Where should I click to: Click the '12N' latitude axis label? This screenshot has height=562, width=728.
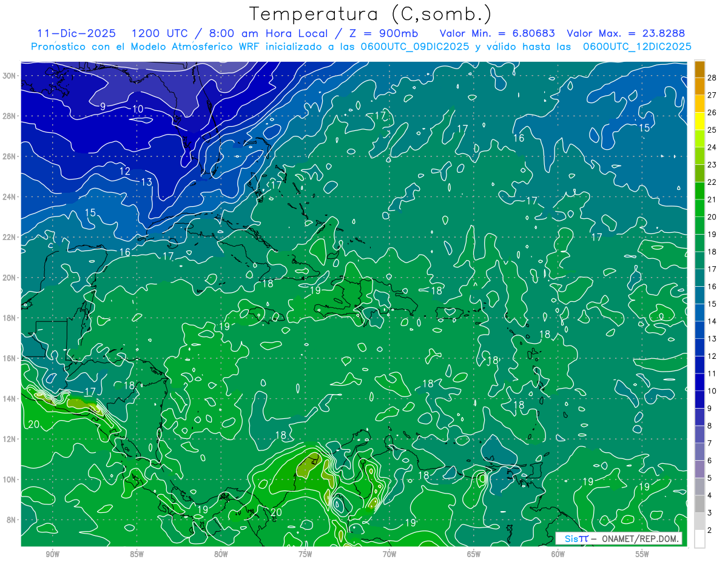click(x=9, y=439)
